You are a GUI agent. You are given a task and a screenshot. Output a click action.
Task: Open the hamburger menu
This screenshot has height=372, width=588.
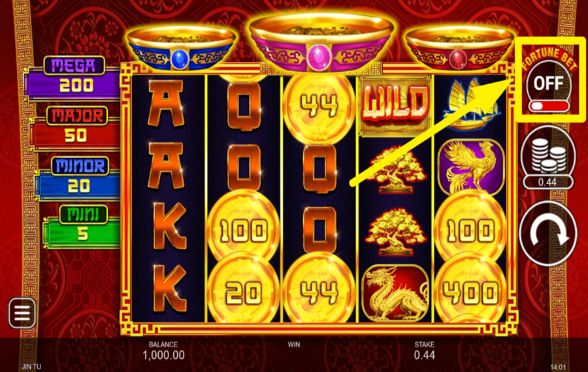pos(22,313)
